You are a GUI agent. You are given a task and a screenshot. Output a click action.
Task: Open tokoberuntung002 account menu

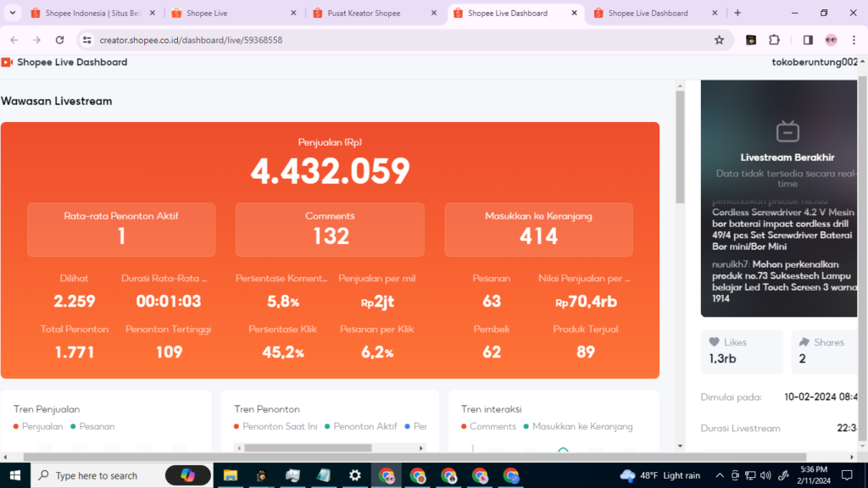point(815,62)
